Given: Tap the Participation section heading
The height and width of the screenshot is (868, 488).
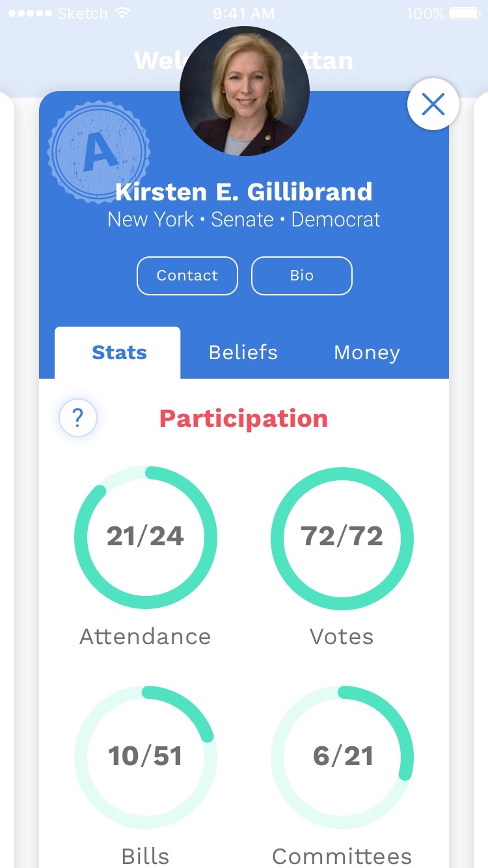Looking at the screenshot, I should point(244,418).
